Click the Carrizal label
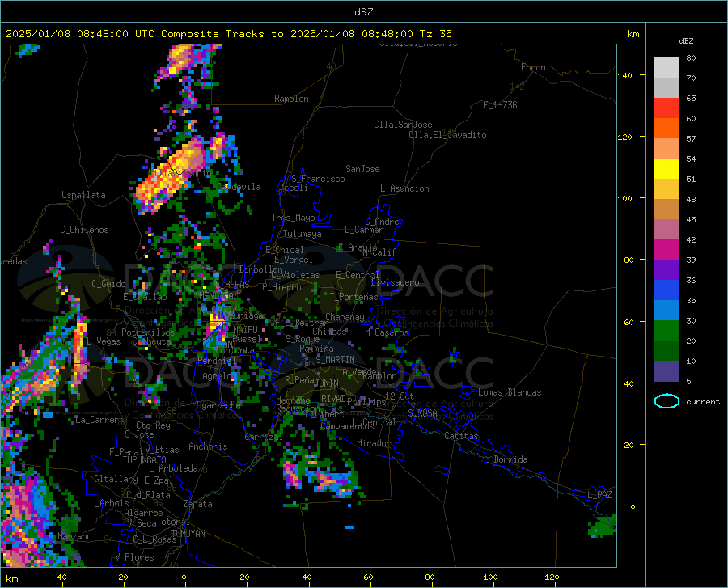 264,438
